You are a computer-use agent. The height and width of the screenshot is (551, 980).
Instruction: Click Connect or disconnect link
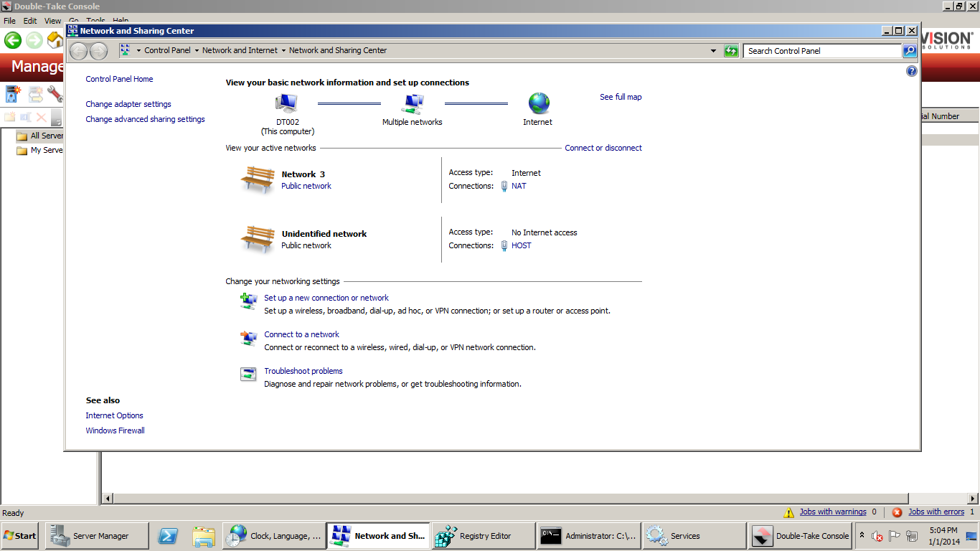tap(603, 148)
